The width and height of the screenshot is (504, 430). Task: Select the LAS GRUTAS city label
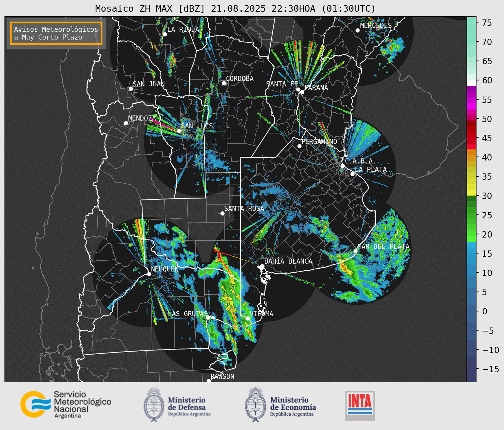pos(188,314)
